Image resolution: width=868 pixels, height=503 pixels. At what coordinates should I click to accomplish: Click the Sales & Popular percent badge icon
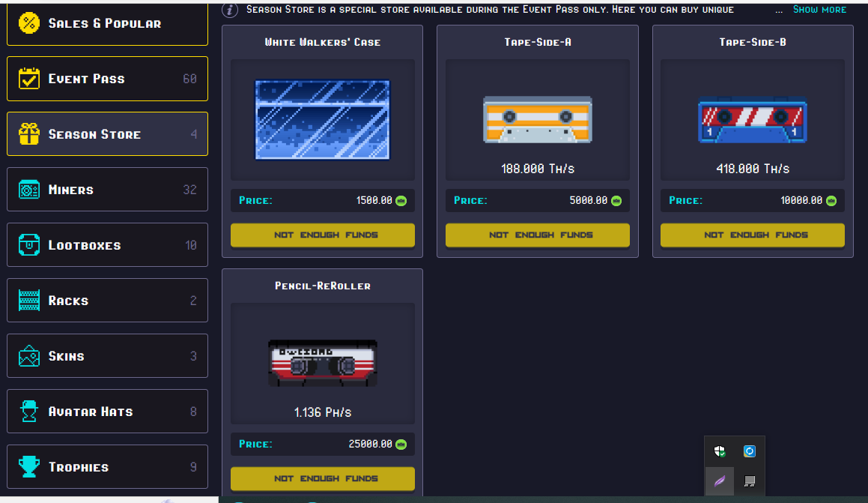pyautogui.click(x=30, y=22)
